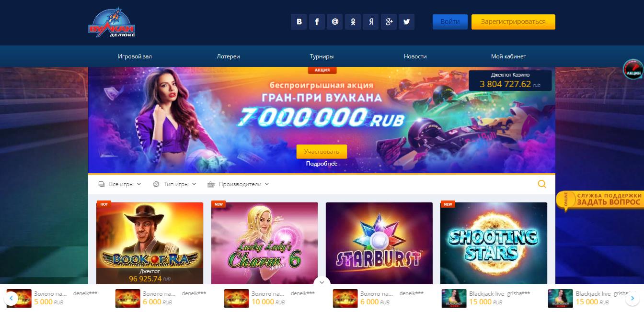Open the Подробнее link on banner
This screenshot has width=644, height=312.
click(x=322, y=164)
